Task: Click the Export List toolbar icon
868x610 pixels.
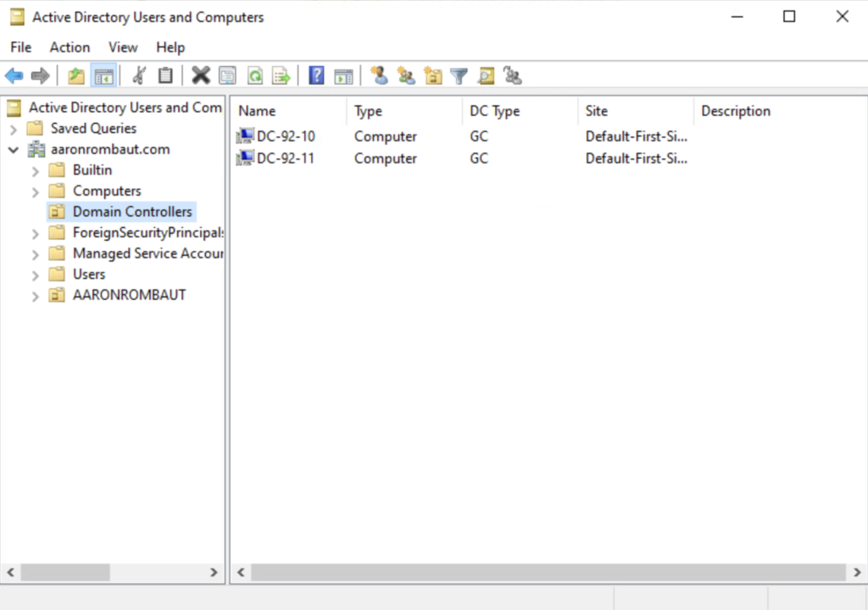Action: click(x=281, y=76)
